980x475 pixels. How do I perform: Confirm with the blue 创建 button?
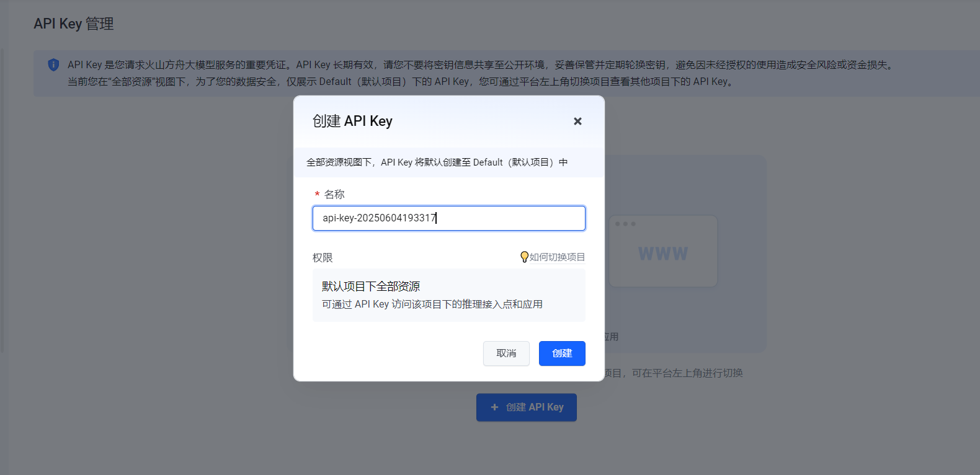tap(562, 353)
